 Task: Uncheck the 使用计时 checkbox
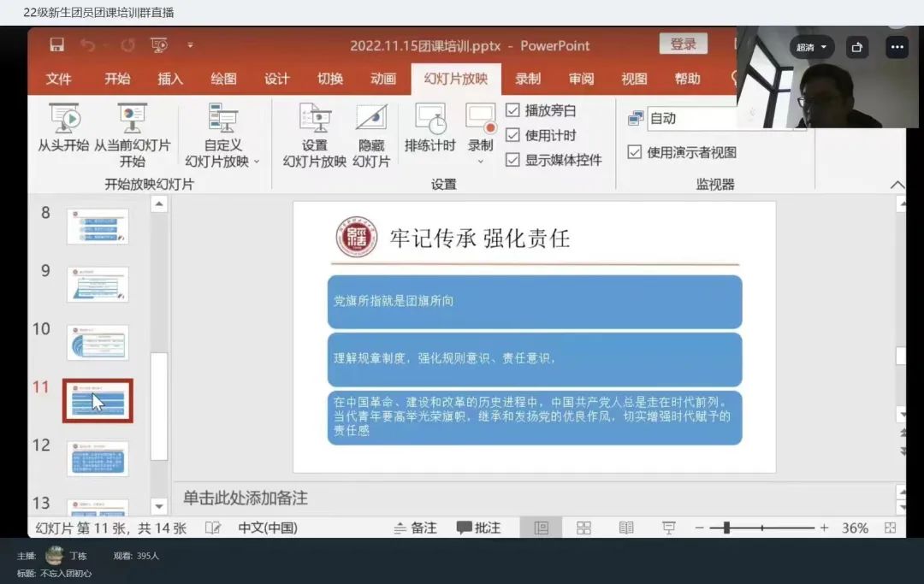click(x=513, y=135)
